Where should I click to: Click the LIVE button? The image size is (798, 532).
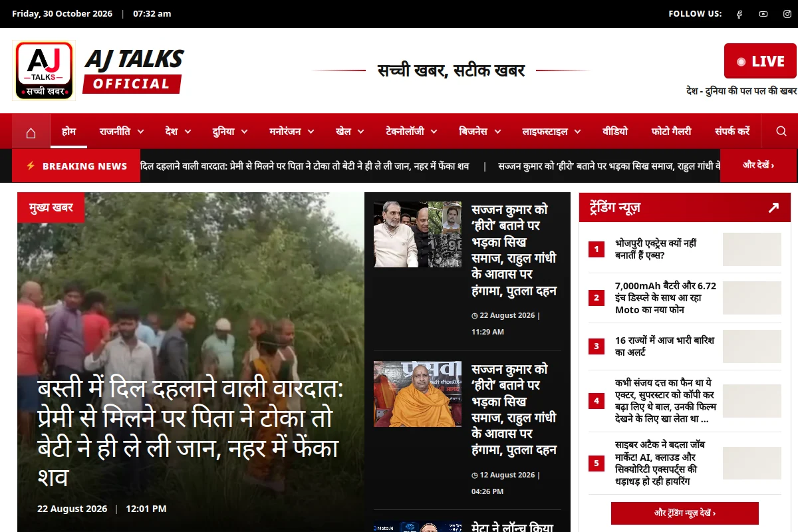pyautogui.click(x=760, y=61)
